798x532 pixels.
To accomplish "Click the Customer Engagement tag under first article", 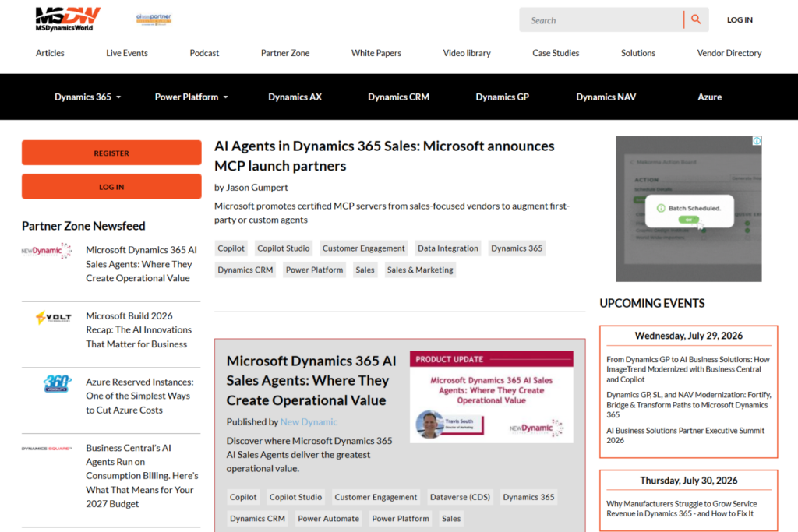I will (x=363, y=248).
